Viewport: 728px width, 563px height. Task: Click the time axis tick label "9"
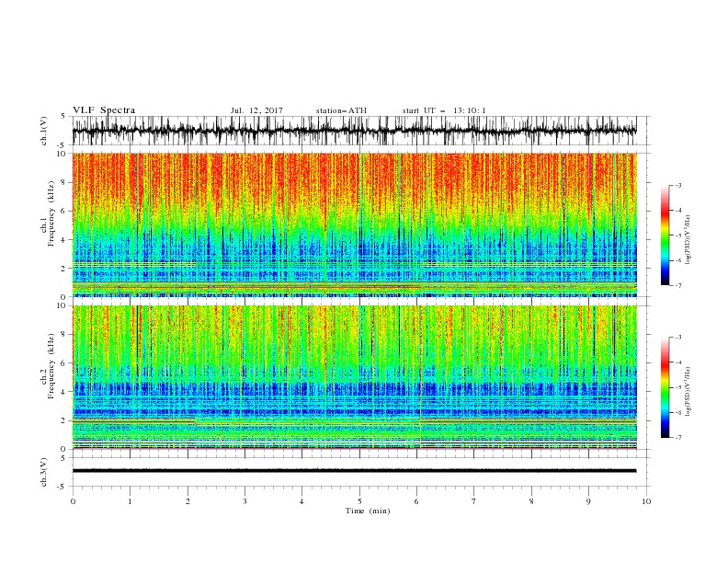click(x=588, y=501)
